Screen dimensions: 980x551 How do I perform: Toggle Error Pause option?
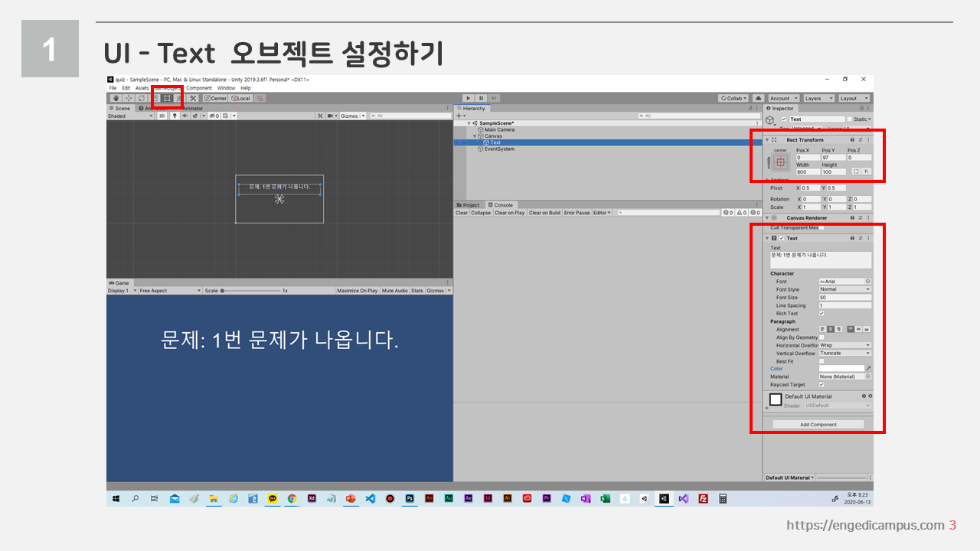577,213
